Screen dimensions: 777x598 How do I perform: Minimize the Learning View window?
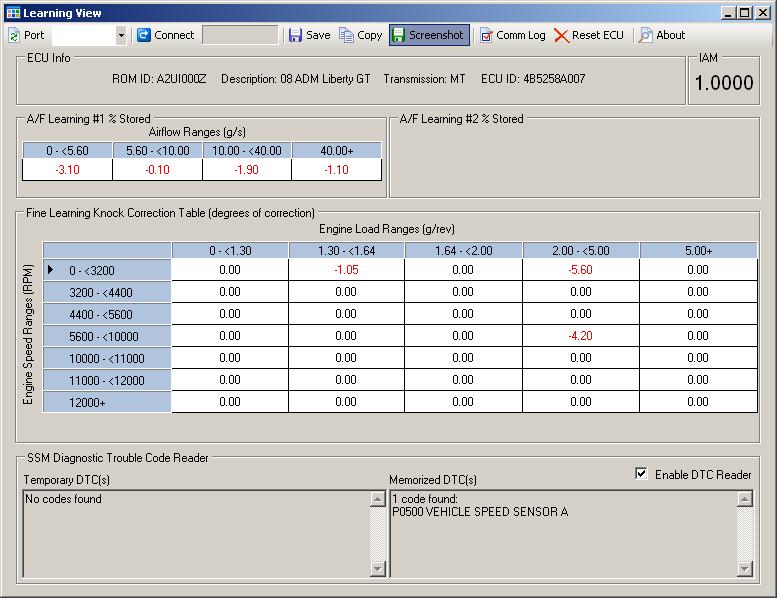click(728, 13)
